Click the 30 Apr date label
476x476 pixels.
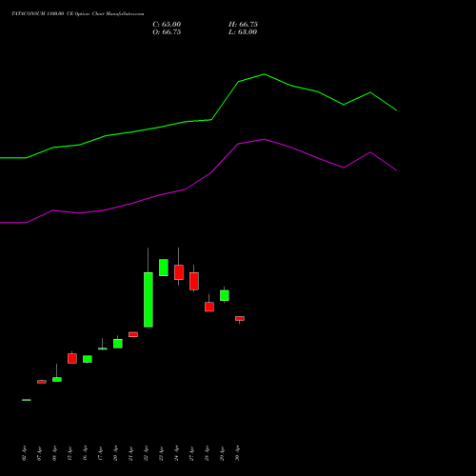pyautogui.click(x=238, y=453)
